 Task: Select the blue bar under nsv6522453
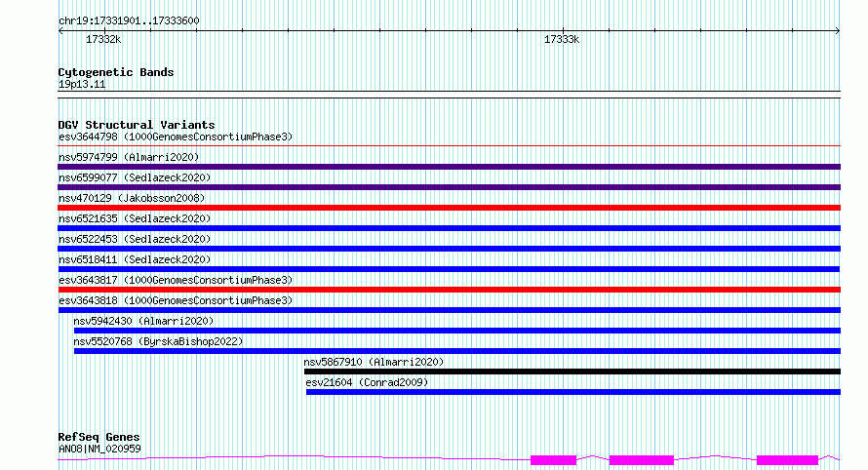(449, 249)
